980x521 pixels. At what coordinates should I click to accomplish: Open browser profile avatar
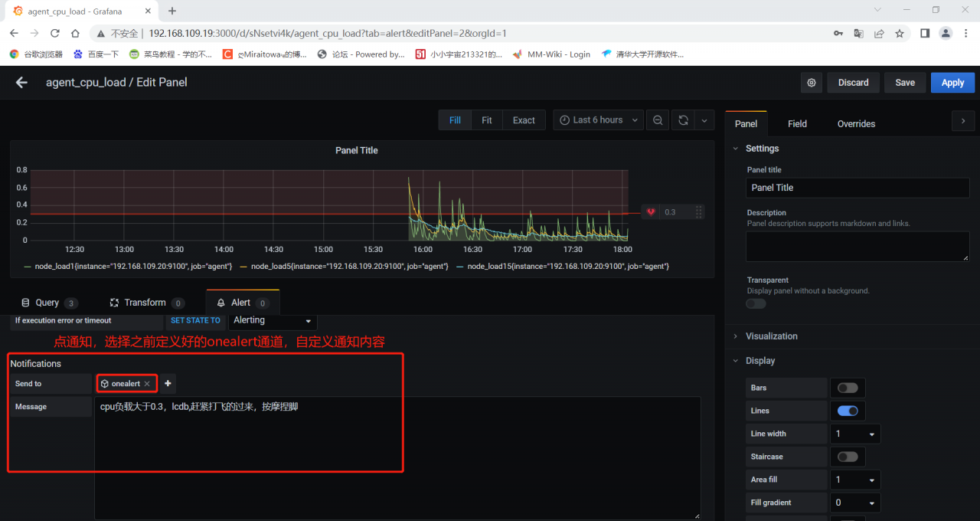(x=946, y=34)
